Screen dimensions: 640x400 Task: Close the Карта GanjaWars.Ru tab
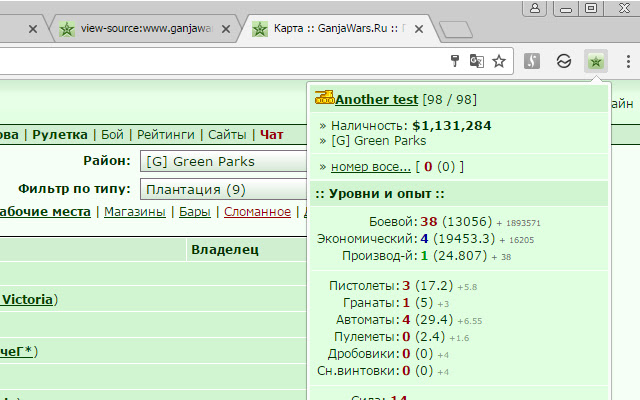pyautogui.click(x=419, y=29)
